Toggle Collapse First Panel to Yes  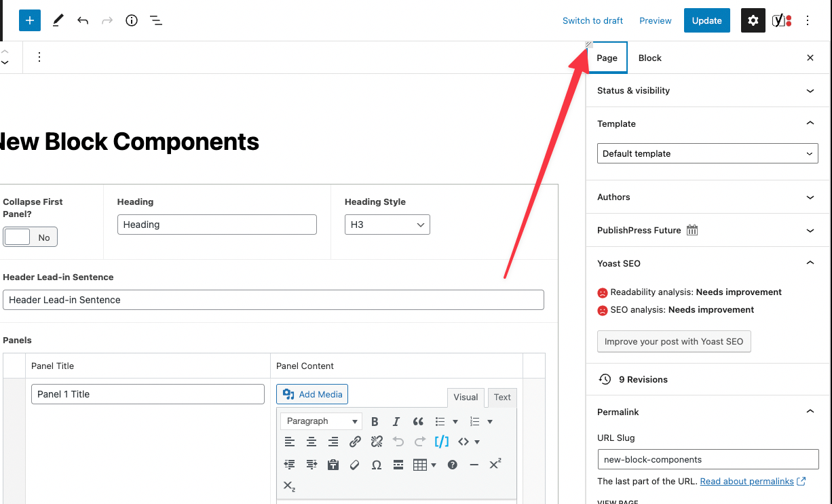click(x=18, y=237)
